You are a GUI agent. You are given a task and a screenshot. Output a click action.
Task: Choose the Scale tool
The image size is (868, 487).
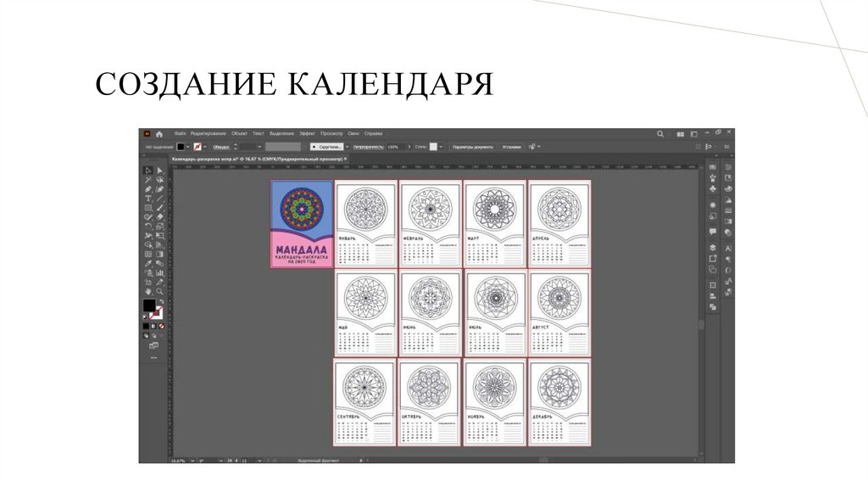click(x=160, y=226)
